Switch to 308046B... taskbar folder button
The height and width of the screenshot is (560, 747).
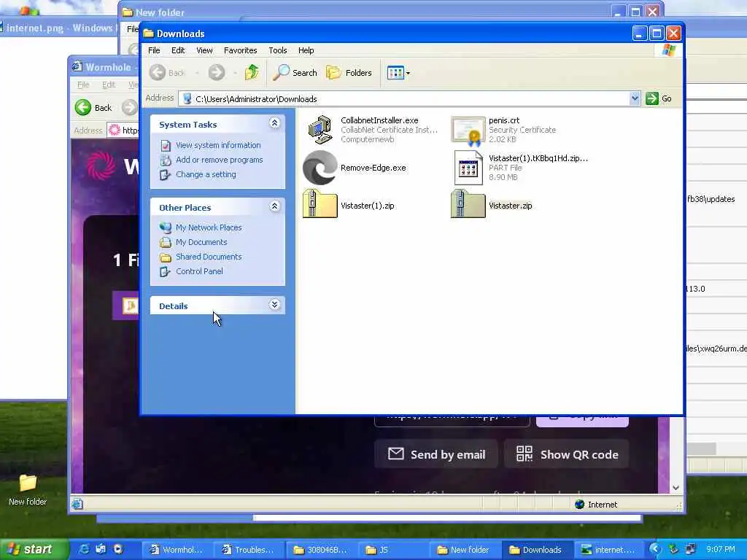pyautogui.click(x=321, y=550)
